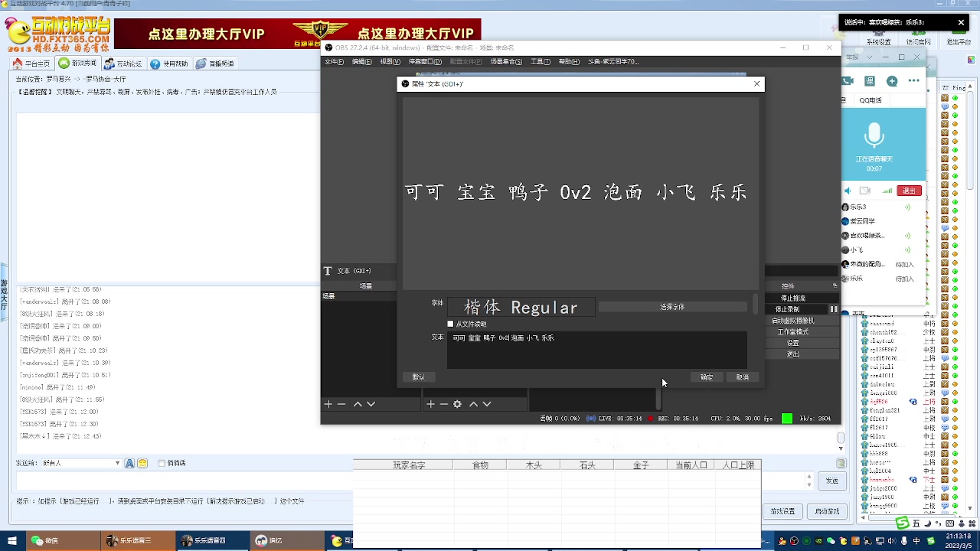Pause the recording with the pause icon
Screen dimensions: 980x551
point(835,309)
